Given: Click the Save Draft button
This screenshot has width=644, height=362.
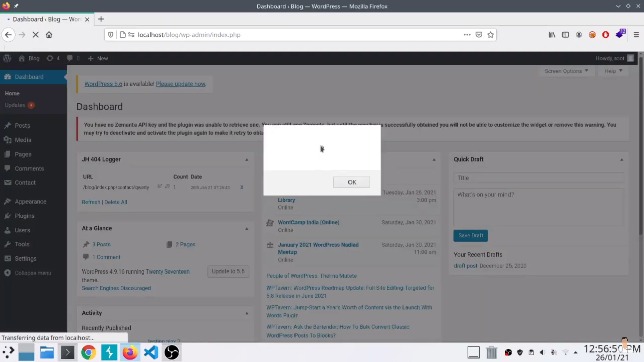Looking at the screenshot, I should tap(471, 235).
